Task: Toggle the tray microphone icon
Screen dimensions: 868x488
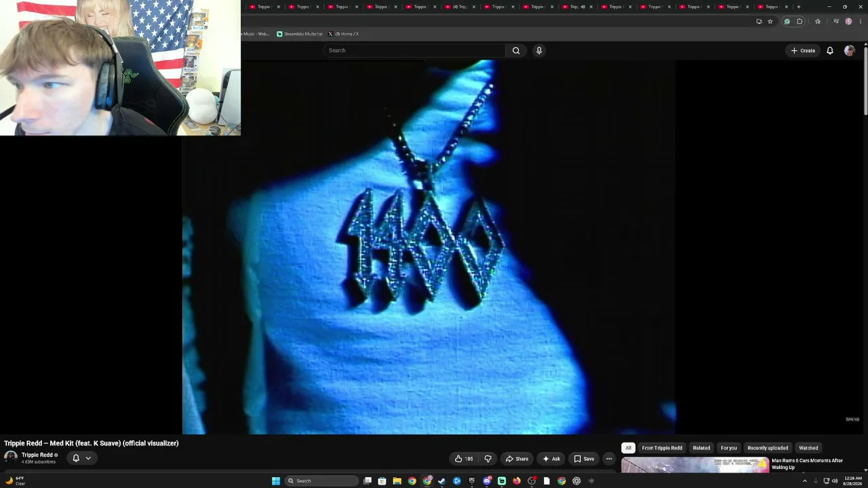Action: point(814,481)
